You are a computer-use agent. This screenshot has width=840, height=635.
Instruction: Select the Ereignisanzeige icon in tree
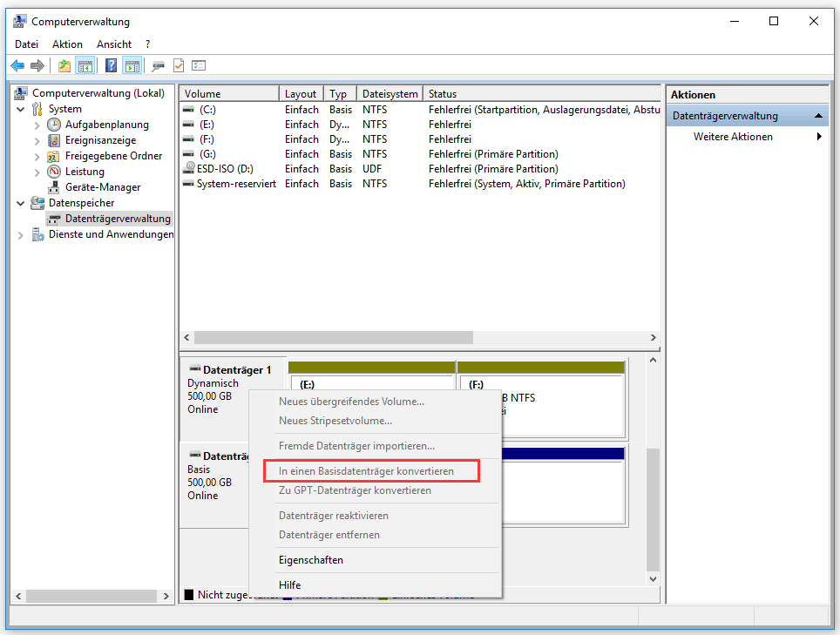pyautogui.click(x=54, y=140)
